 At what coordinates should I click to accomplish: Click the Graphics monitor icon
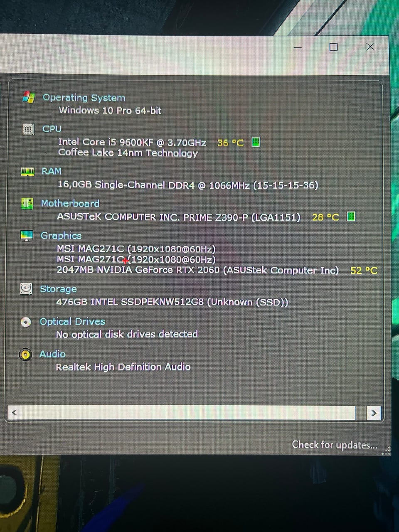click(x=27, y=236)
